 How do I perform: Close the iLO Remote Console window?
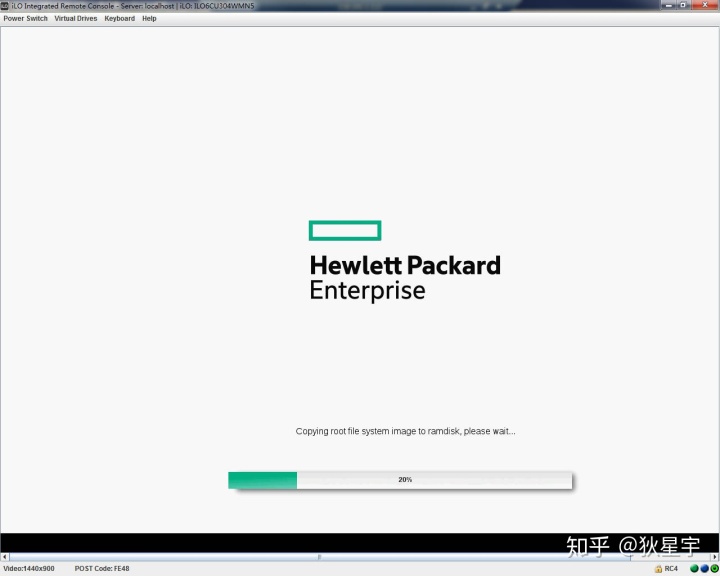[x=705, y=5]
